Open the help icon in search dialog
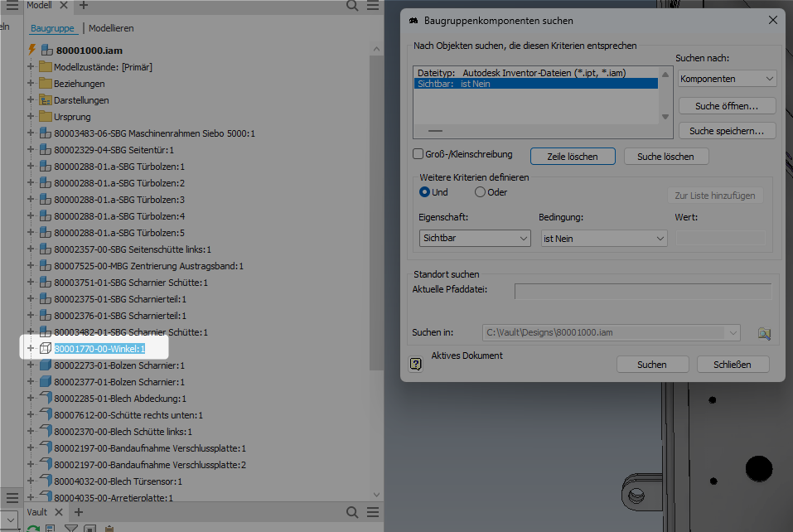The image size is (793, 532). click(x=416, y=364)
